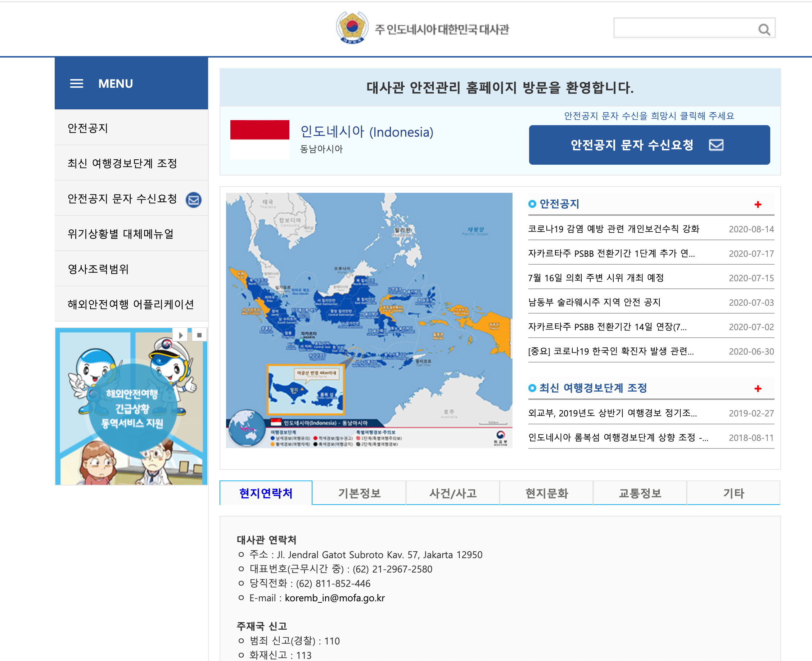The image size is (812, 661).
Task: Select 위기상황별 대체메뉴얼 in sidebar
Action: tap(121, 233)
